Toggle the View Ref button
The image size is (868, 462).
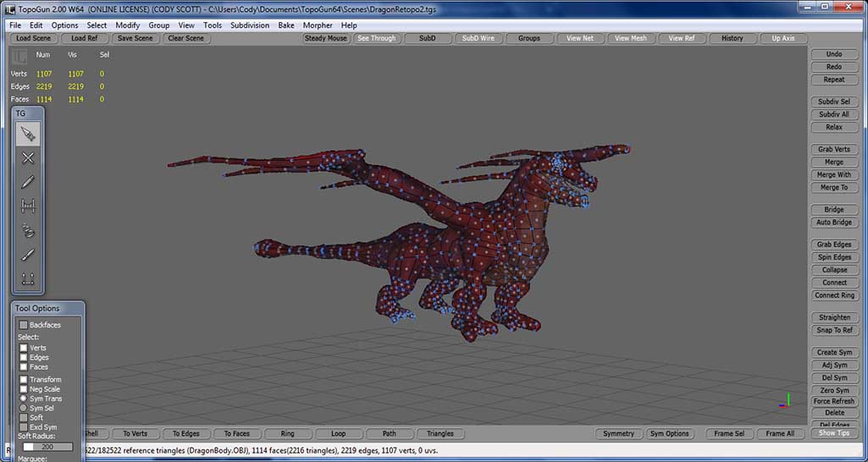coord(682,38)
